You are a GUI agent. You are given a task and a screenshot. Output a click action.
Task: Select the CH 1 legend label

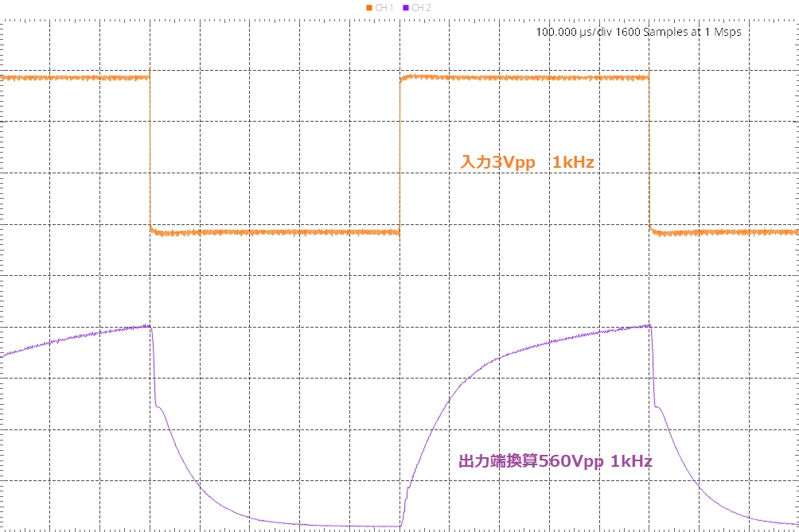(384, 8)
